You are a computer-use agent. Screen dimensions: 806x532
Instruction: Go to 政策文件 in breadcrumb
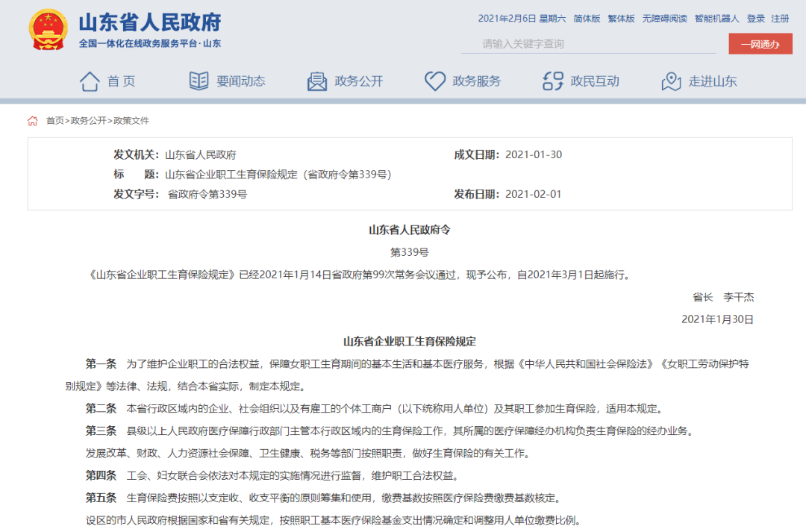pyautogui.click(x=131, y=121)
